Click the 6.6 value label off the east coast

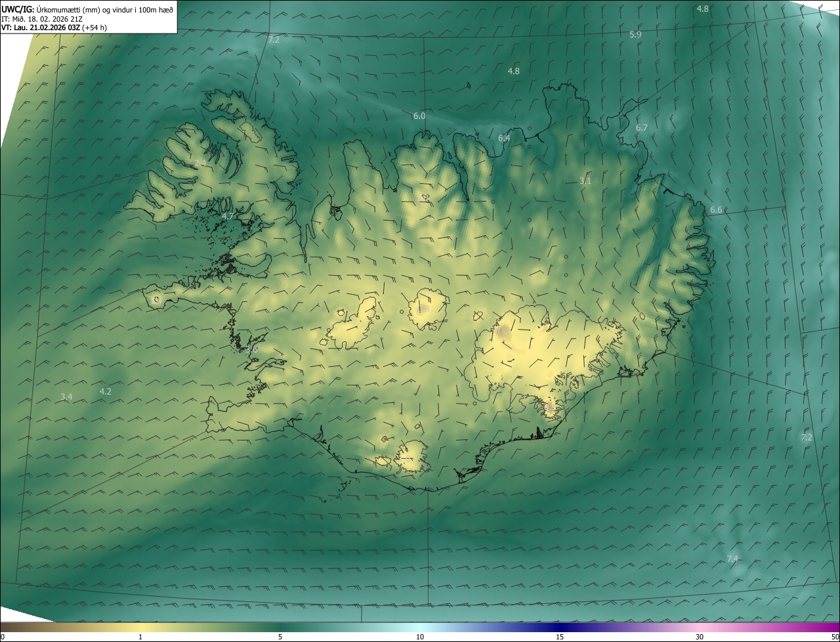click(x=716, y=210)
